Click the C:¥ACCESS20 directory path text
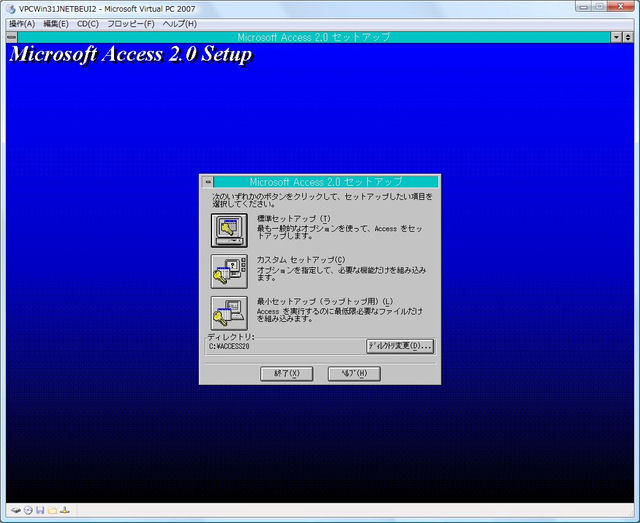 (229, 346)
